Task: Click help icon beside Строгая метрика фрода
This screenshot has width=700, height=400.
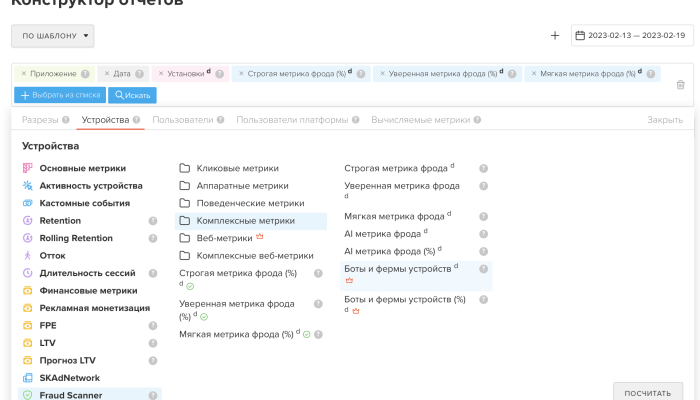Action: pos(483,169)
